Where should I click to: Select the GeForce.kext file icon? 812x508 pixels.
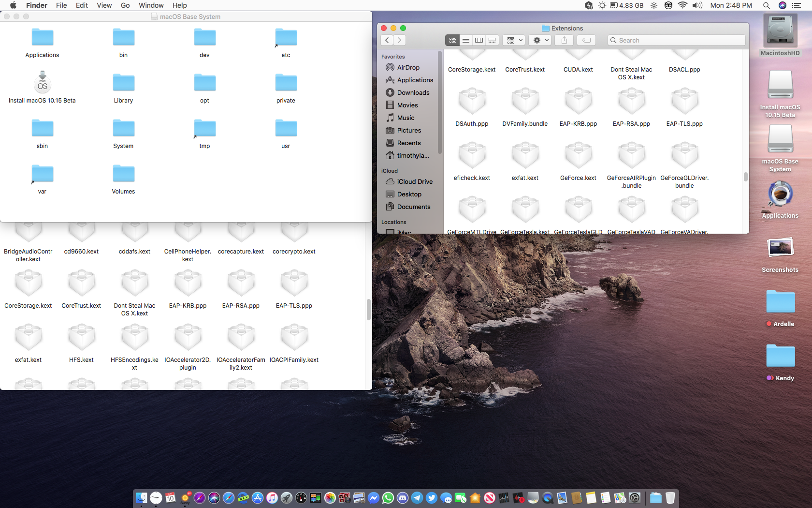578,156
